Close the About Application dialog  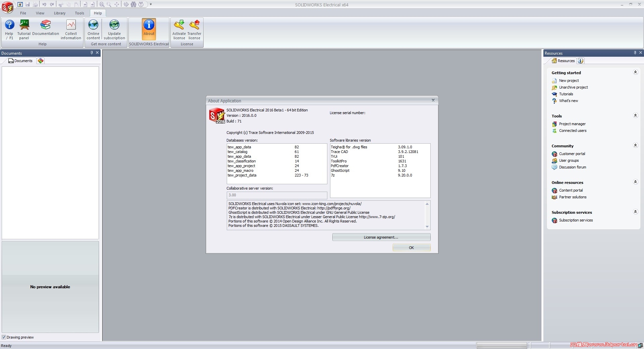click(433, 100)
